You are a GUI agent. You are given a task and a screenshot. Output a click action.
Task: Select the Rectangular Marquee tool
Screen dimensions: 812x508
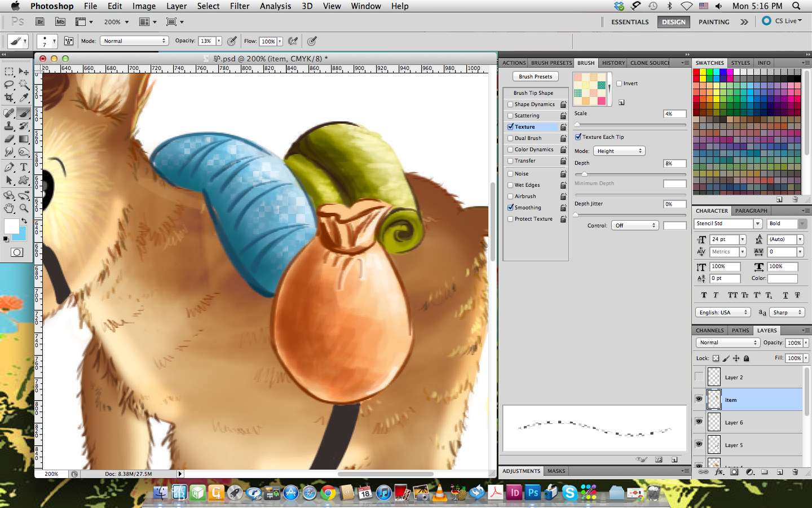[9, 72]
